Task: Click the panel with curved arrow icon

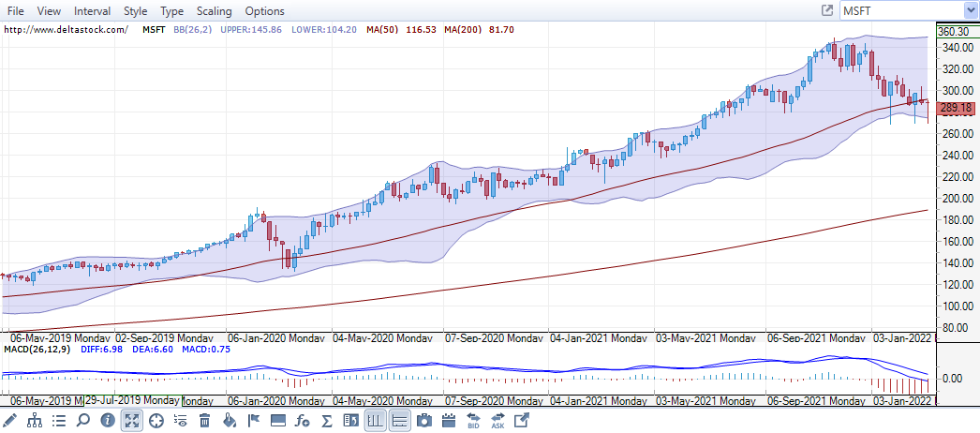Action: point(350,421)
